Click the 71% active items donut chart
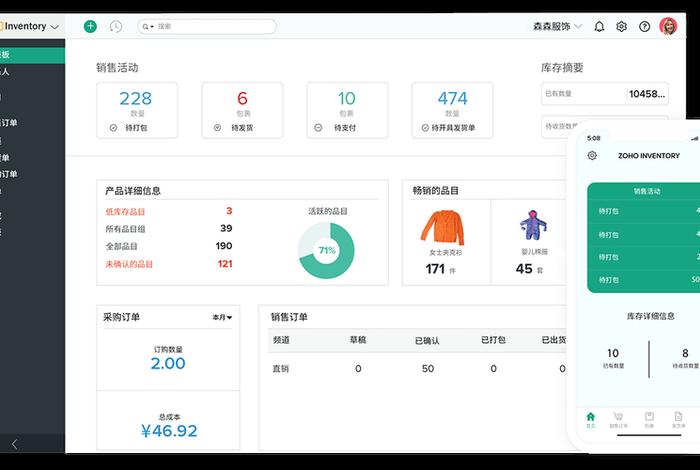Screen dimensions: 700x470 pyautogui.click(x=326, y=250)
